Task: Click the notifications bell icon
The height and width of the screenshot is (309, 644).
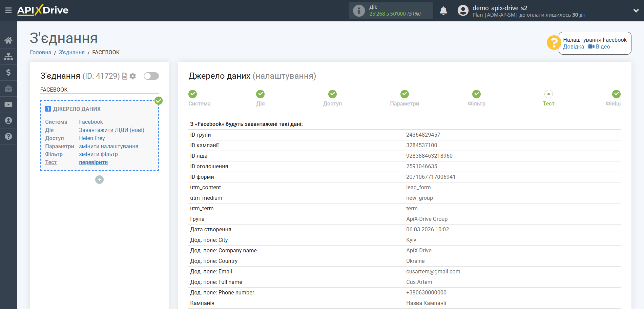Action: (443, 11)
